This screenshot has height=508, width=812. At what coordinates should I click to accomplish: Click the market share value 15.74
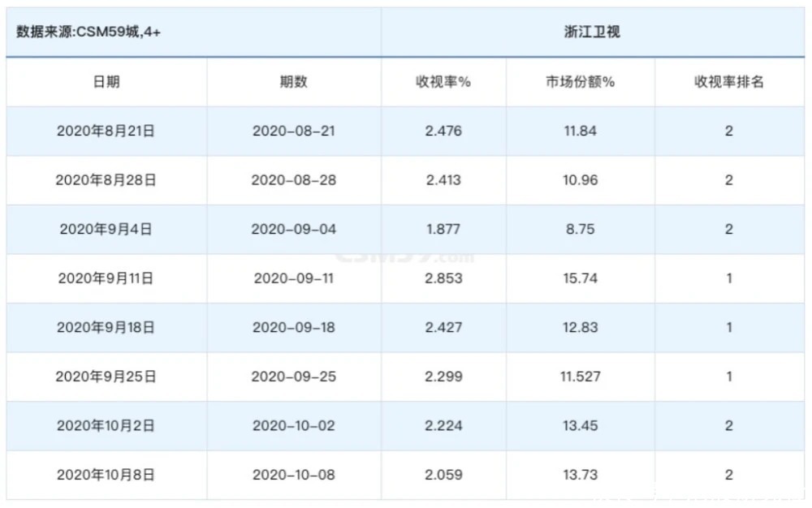click(580, 278)
